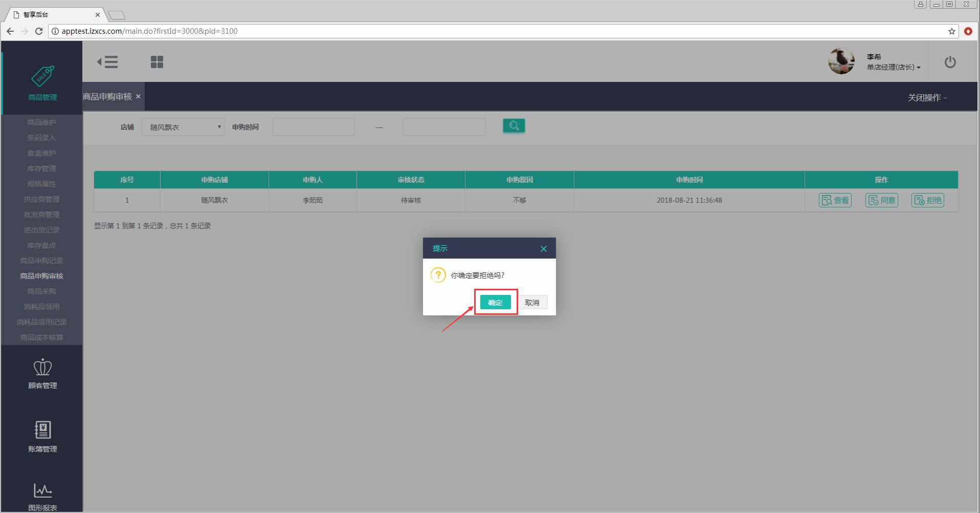Click the 拒绝 reject icon button
980x513 pixels.
[927, 200]
